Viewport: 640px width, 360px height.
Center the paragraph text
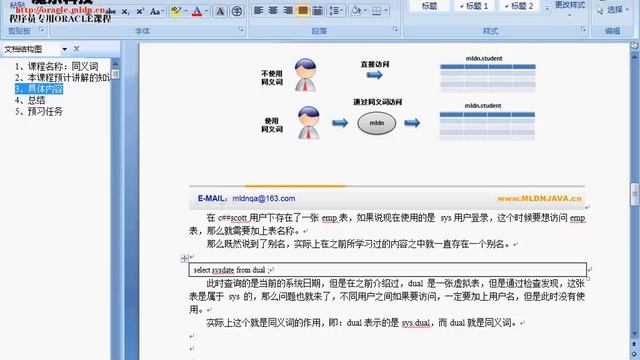pyautogui.click(x=273, y=10)
